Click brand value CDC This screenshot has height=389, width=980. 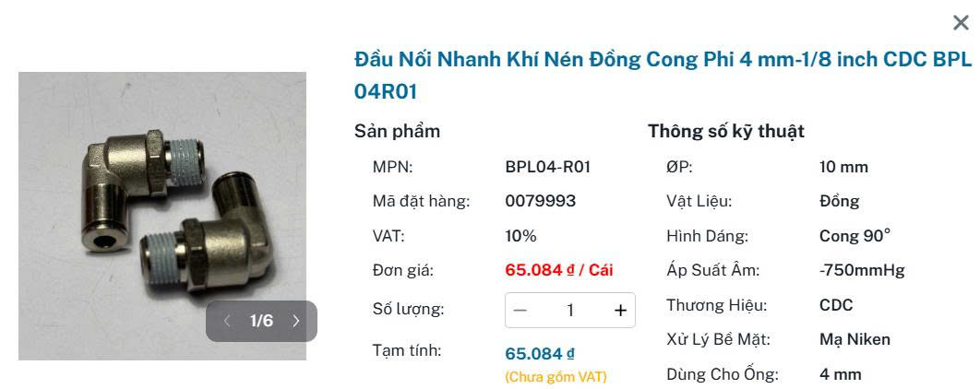coord(836,305)
